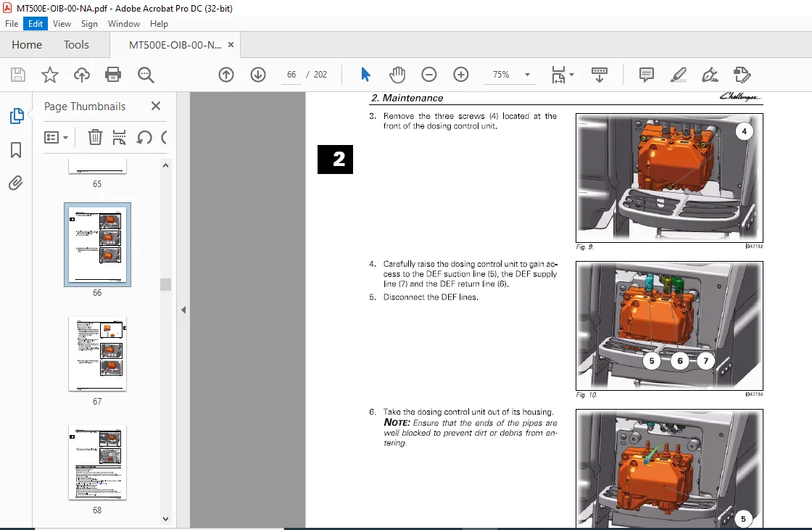Click the thumbnails scrollbar handle
812x530 pixels.
[166, 284]
